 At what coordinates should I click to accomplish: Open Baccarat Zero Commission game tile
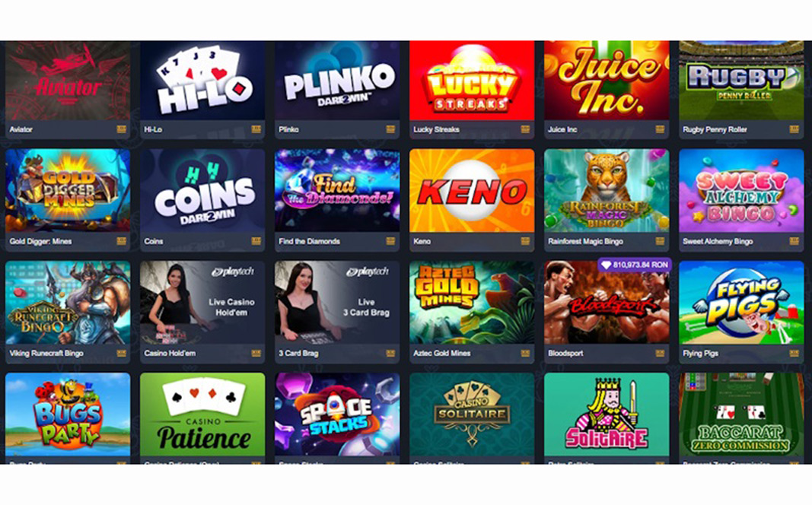[x=741, y=414]
